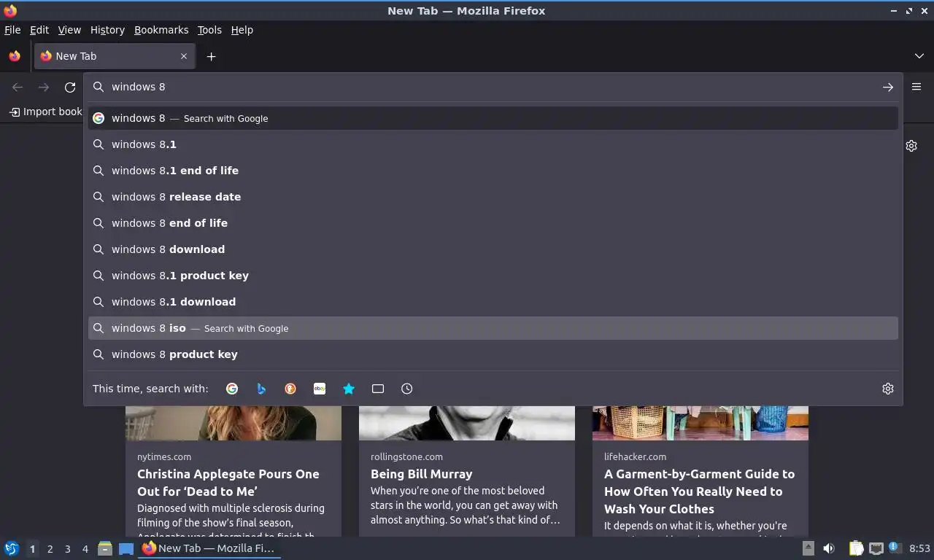Screen dimensions: 934x560
Task: Open a new tab with the plus button
Action: (x=211, y=56)
